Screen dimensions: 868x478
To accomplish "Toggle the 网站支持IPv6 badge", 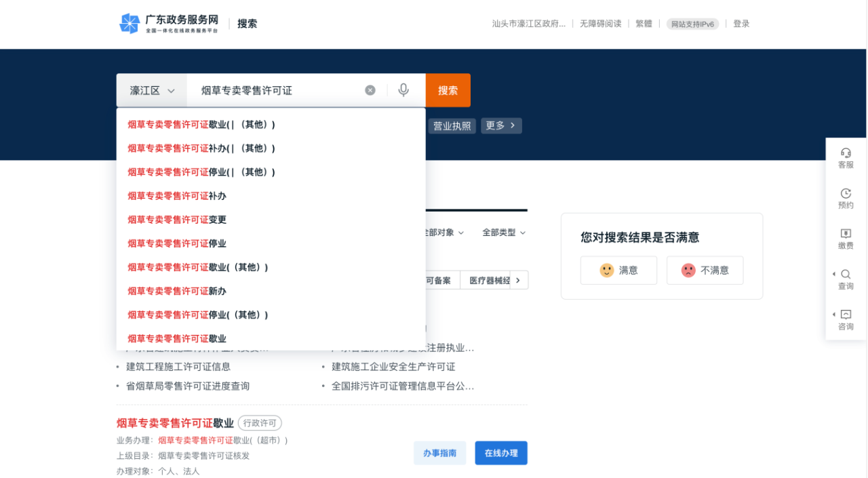I will [x=692, y=23].
